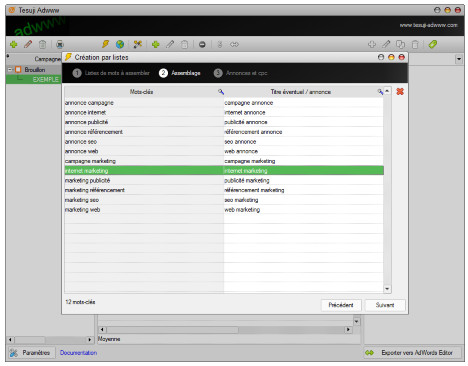Go to step 1 Listes de mots à assembler

point(111,73)
